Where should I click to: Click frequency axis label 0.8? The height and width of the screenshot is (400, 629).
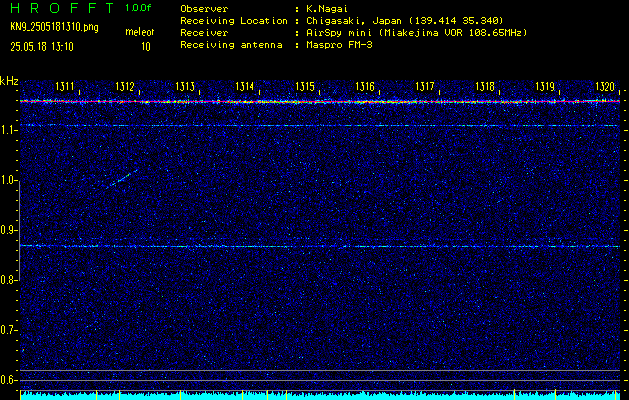pos(8,280)
